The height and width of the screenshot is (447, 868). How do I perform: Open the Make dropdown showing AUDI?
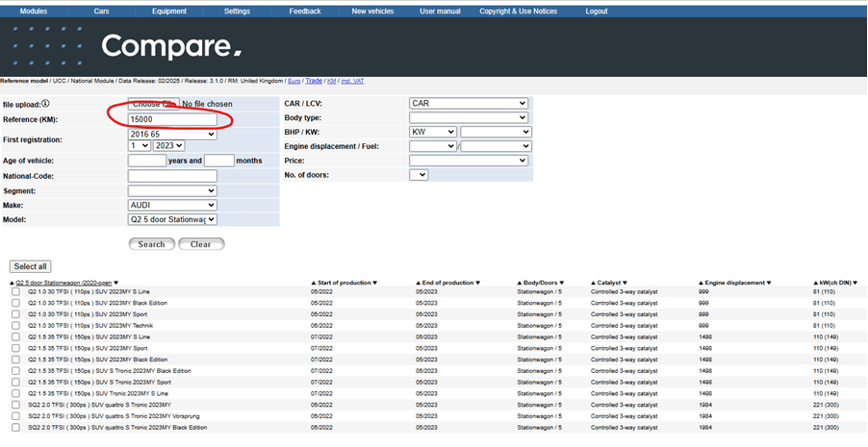172,205
